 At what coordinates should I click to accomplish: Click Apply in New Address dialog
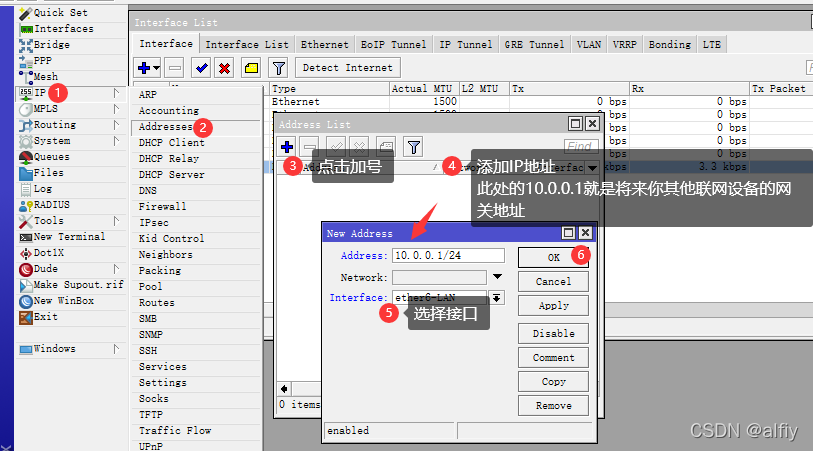pyautogui.click(x=553, y=306)
